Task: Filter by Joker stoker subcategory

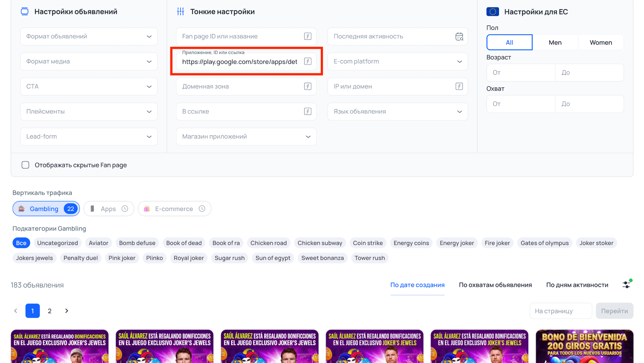Action: pos(596,243)
